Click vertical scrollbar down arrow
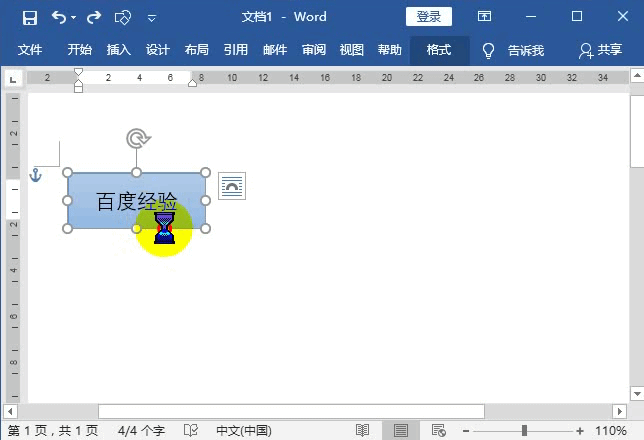Screen dimensions: 644x440 637,394
